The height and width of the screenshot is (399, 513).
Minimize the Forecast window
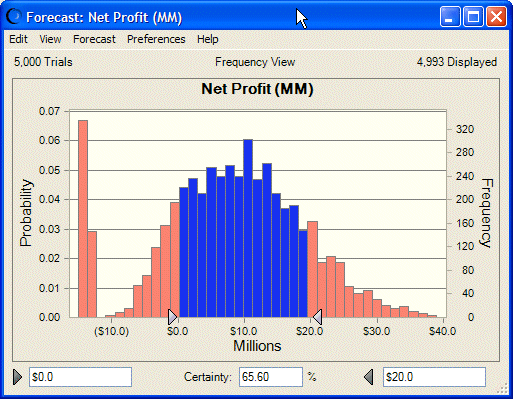450,17
